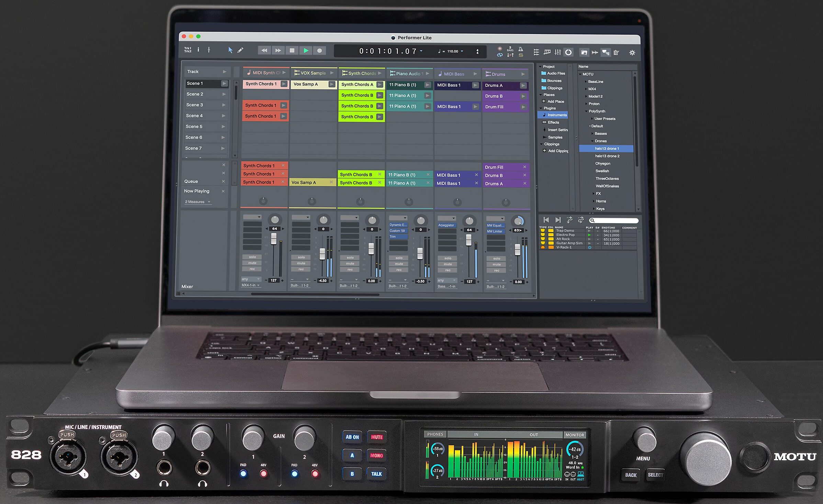This screenshot has width=823, height=504.
Task: Open the Arpeggiator insert plugin
Action: pos(447,225)
